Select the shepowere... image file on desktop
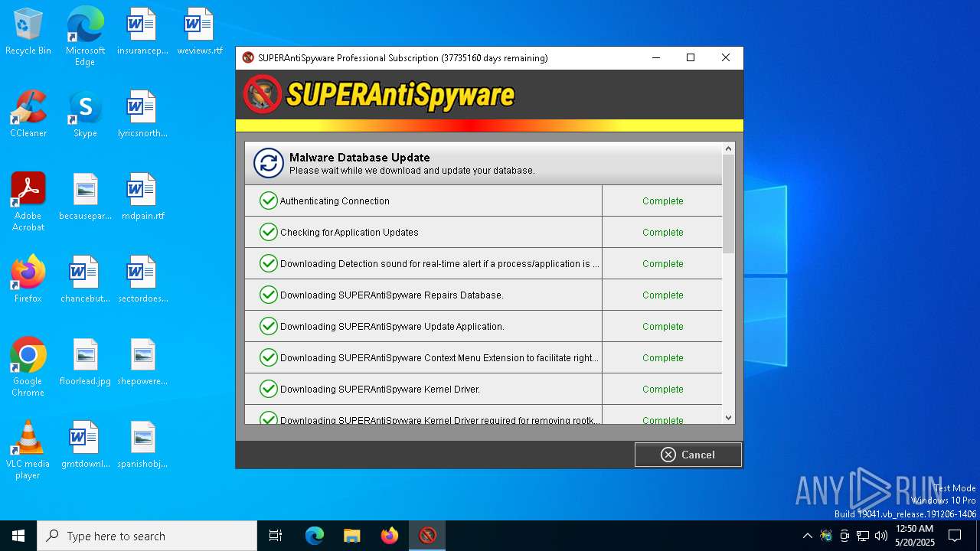This screenshot has height=551, width=980. pyautogui.click(x=142, y=362)
